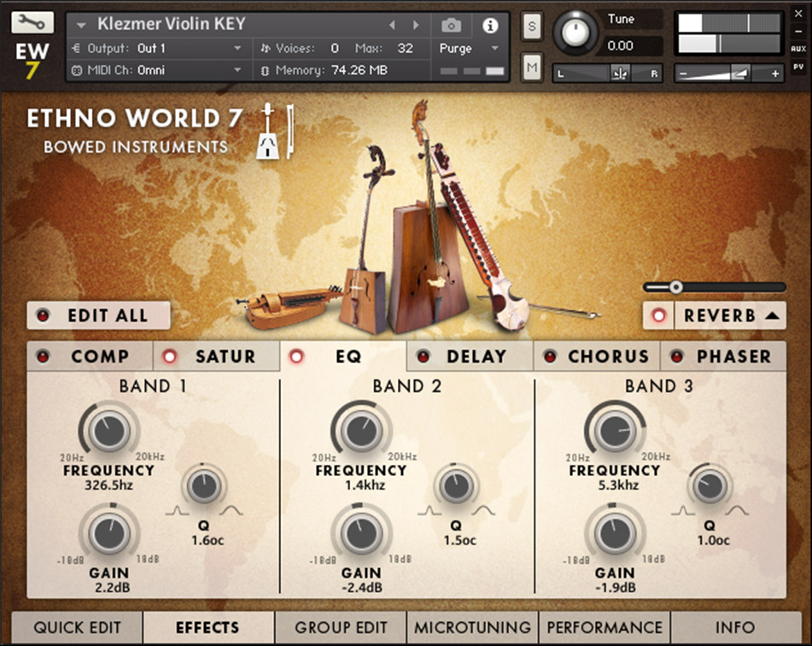The width and height of the screenshot is (812, 646).
Task: Toggle the PV performance view button
Action: point(798,67)
